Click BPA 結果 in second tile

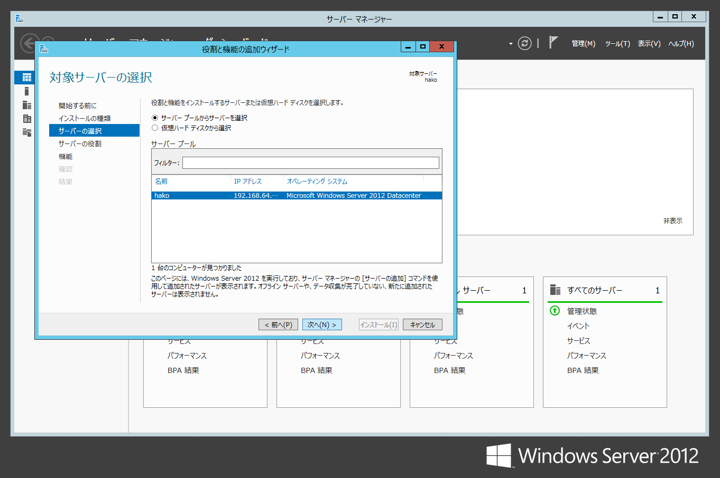click(x=316, y=370)
